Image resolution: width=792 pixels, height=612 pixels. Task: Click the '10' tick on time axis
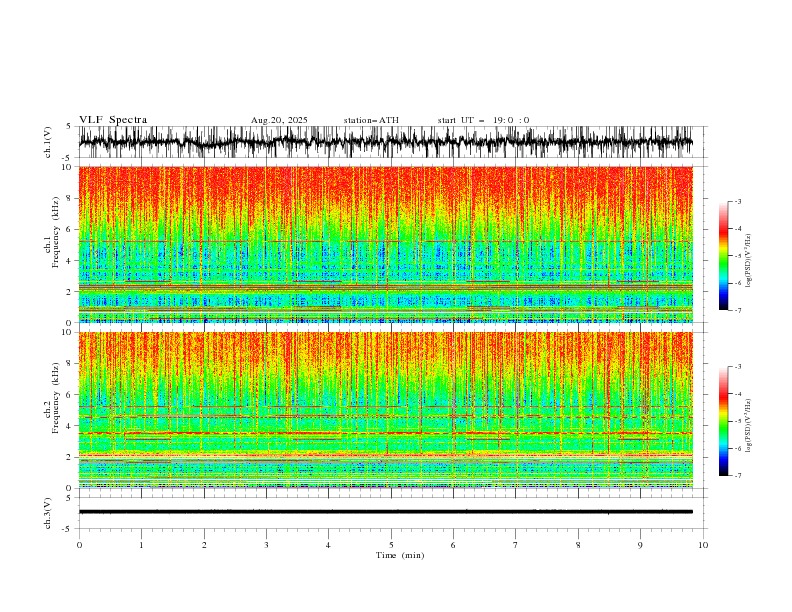(703, 545)
